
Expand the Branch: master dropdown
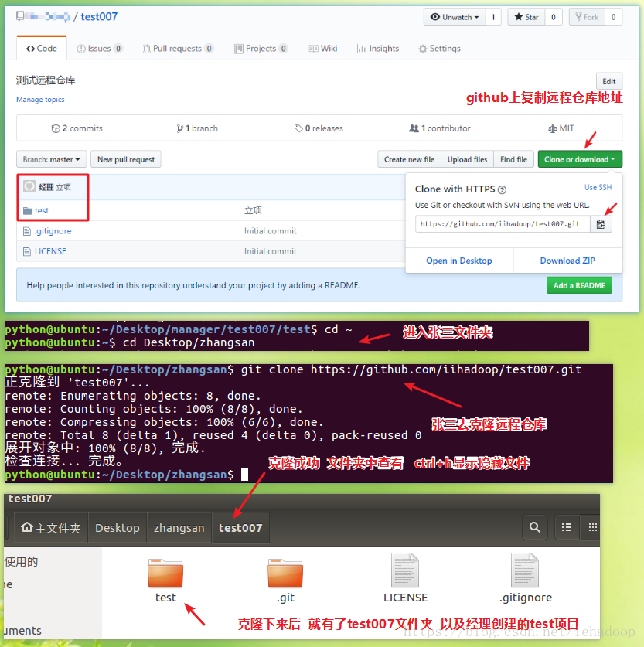tap(52, 159)
